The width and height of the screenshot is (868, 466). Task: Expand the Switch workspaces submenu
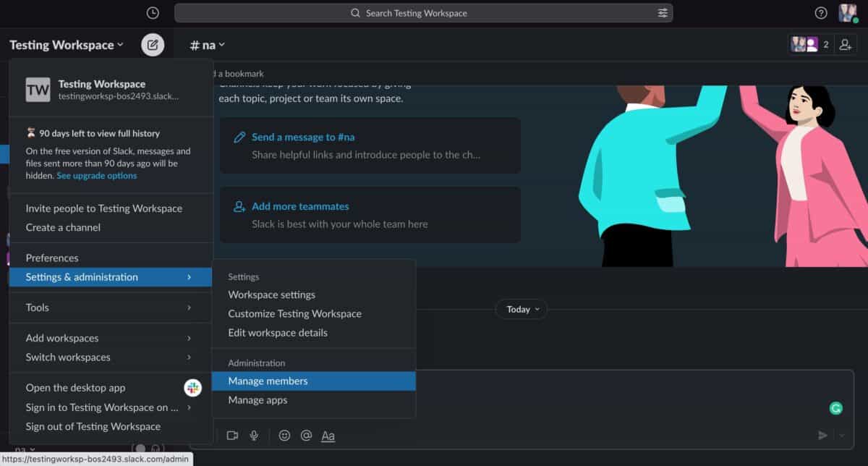coord(111,357)
